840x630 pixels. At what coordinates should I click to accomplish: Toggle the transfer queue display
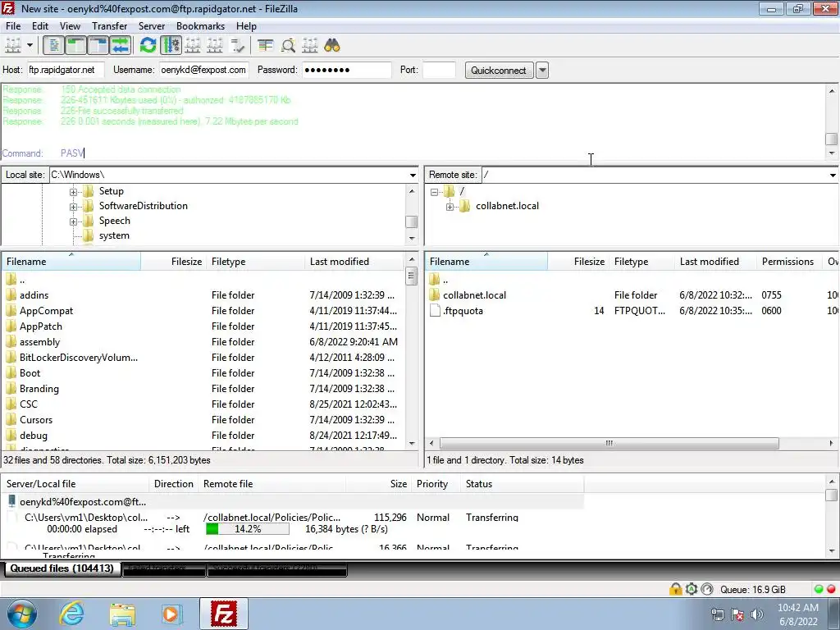(x=121, y=46)
